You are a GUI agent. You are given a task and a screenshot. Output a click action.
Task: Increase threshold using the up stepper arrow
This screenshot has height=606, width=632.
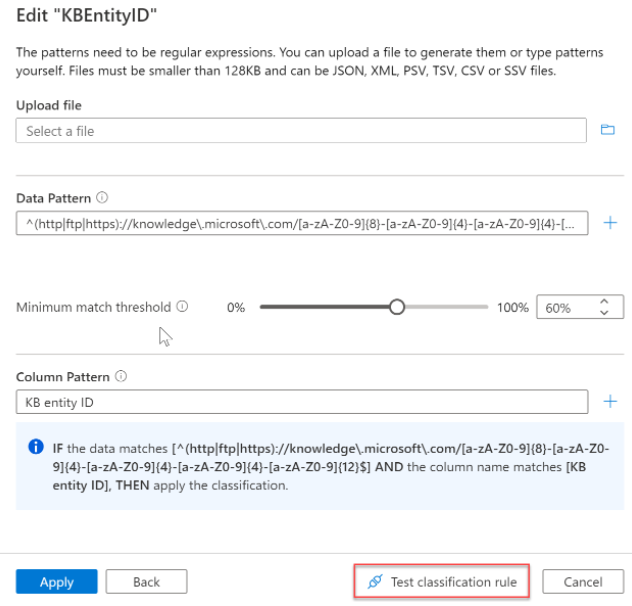click(x=603, y=302)
